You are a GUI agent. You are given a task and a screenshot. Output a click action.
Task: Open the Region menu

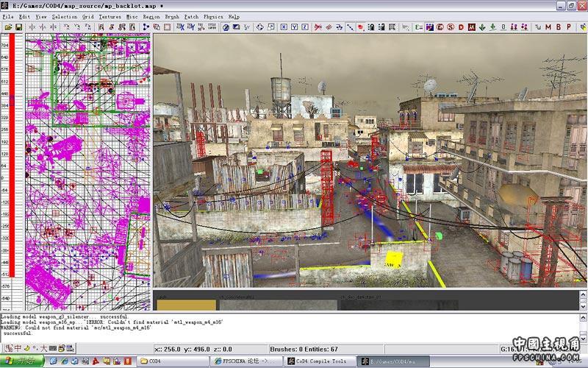coord(151,16)
